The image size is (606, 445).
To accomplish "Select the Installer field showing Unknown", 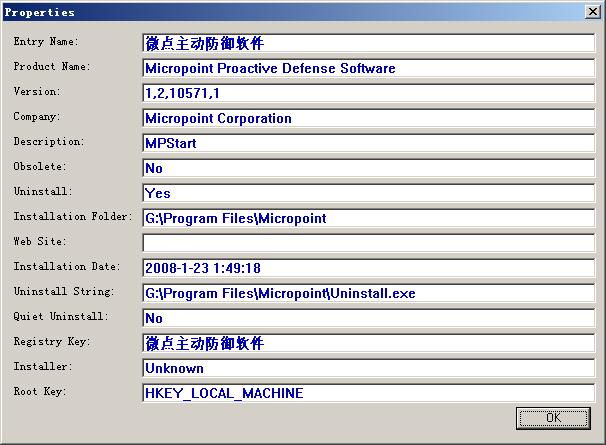I will point(368,368).
